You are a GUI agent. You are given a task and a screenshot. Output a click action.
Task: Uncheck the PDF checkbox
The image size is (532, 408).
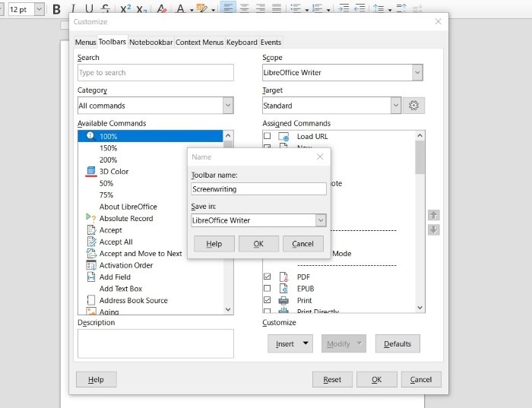pyautogui.click(x=268, y=277)
